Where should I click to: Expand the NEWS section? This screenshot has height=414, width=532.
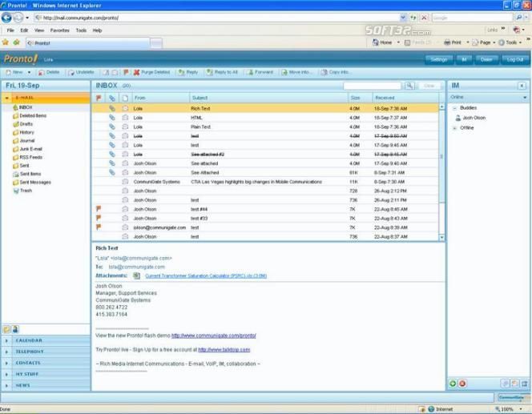click(x=46, y=385)
